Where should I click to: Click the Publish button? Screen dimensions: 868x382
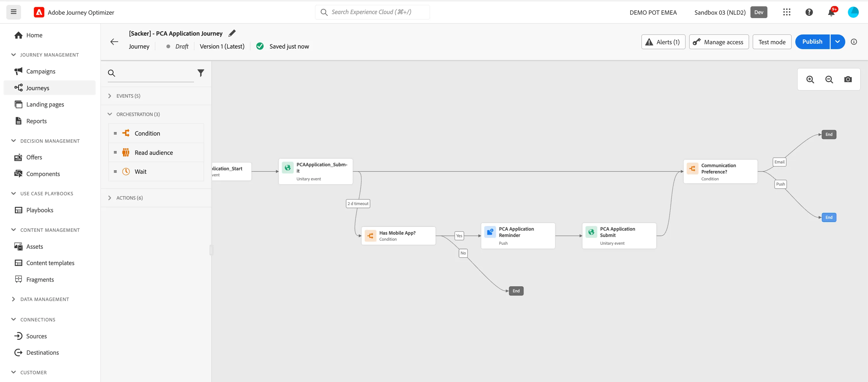[812, 42]
